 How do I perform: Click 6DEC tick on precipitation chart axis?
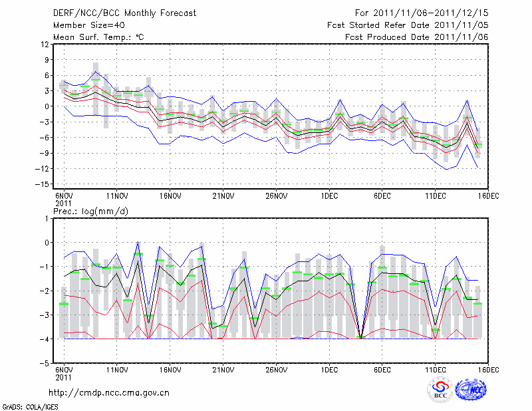coord(382,369)
